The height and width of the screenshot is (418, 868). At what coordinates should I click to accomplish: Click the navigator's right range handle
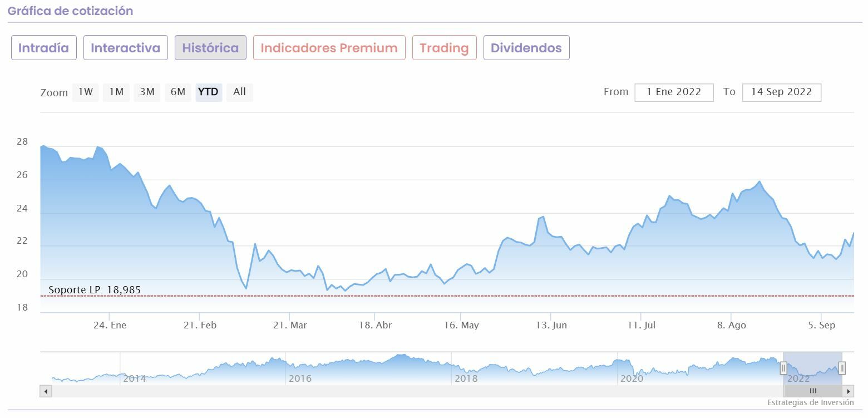pos(842,368)
